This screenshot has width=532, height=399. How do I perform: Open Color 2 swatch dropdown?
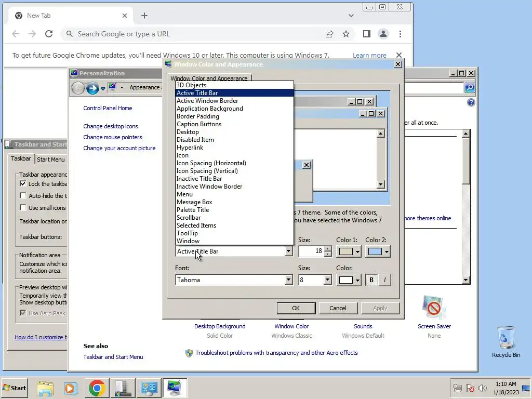coord(378,251)
